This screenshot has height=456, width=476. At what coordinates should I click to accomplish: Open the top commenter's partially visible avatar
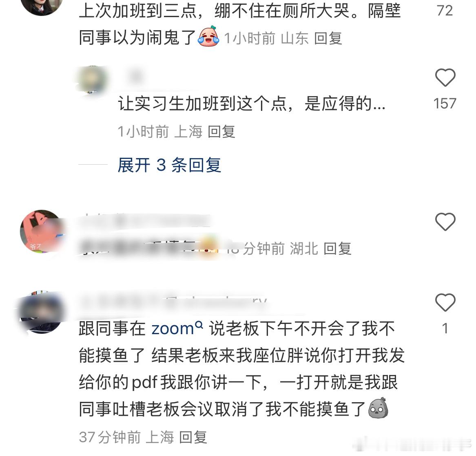click(42, 6)
